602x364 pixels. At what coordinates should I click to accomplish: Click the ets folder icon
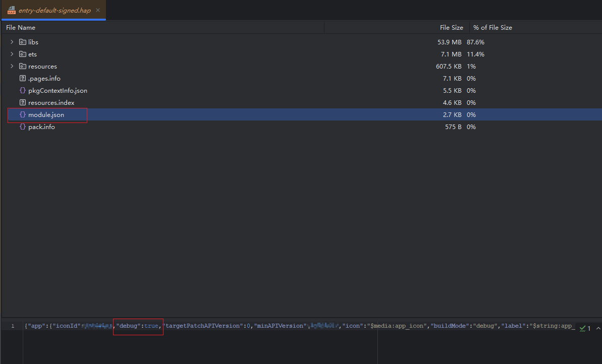click(x=22, y=54)
